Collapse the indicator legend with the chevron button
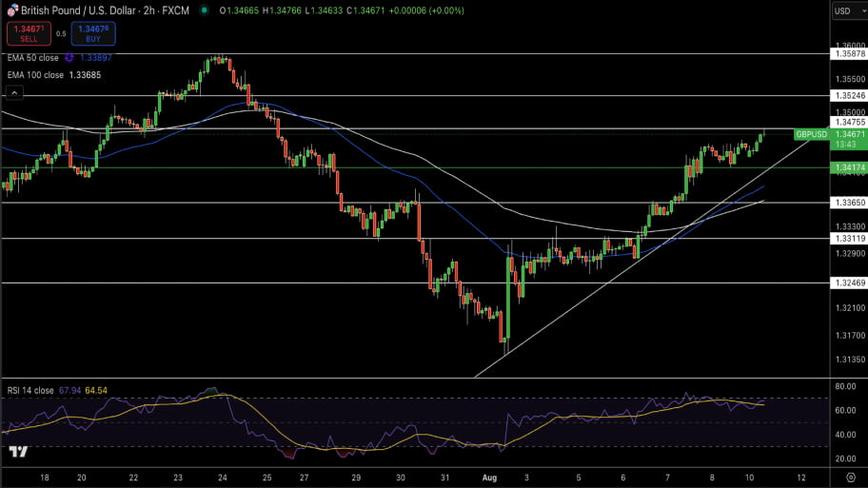868x488 pixels. [15, 93]
